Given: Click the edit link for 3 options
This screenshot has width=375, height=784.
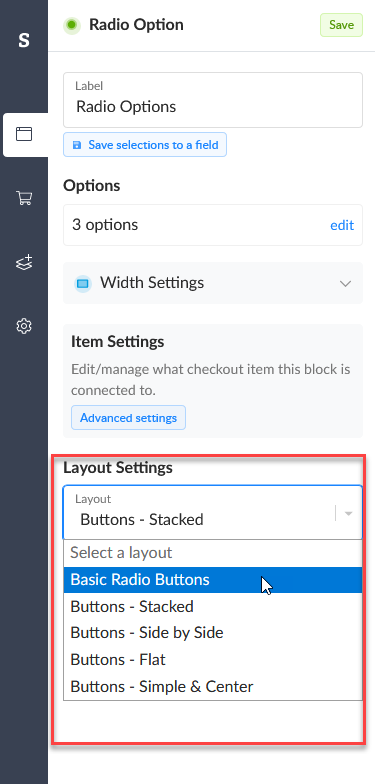Looking at the screenshot, I should (342, 225).
